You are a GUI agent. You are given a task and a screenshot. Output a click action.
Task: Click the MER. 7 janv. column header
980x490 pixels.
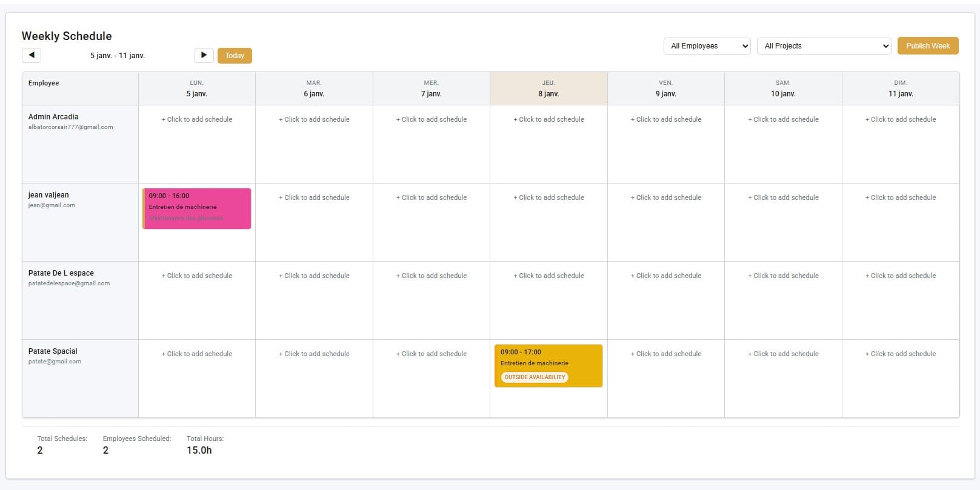(432, 88)
